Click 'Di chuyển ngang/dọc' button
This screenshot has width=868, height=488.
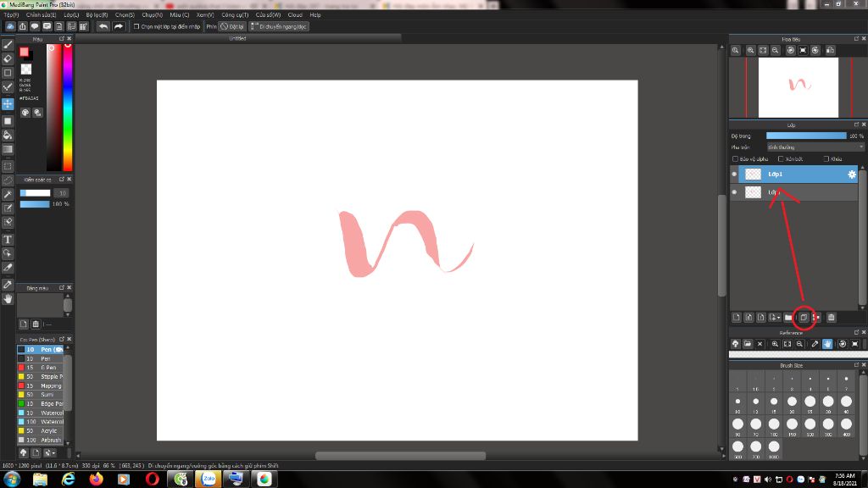(x=278, y=26)
